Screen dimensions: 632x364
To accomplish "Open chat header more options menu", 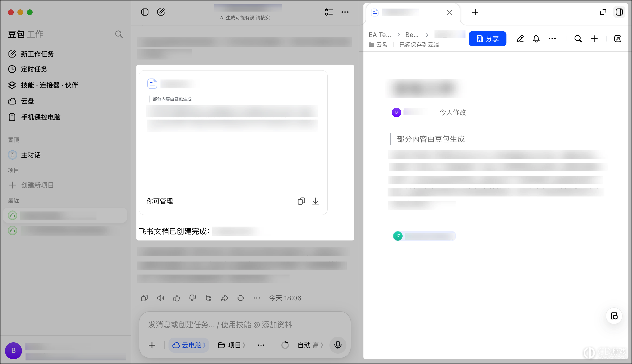I will (345, 12).
